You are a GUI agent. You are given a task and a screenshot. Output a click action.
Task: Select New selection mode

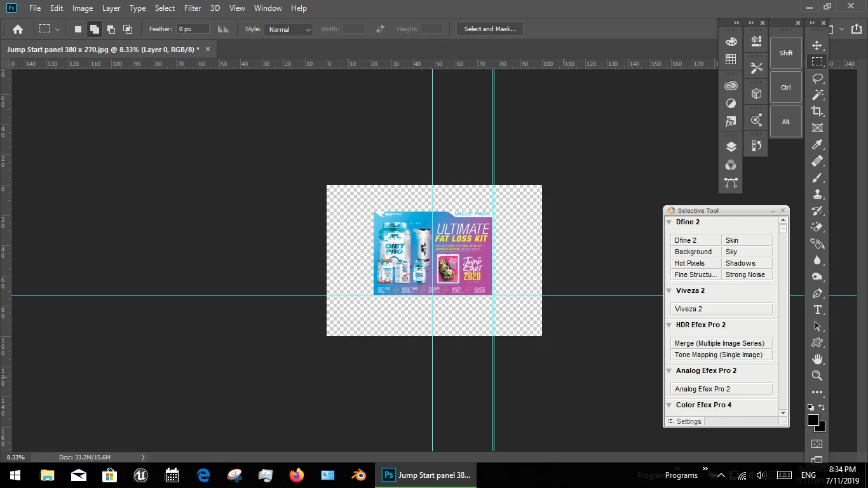point(78,29)
